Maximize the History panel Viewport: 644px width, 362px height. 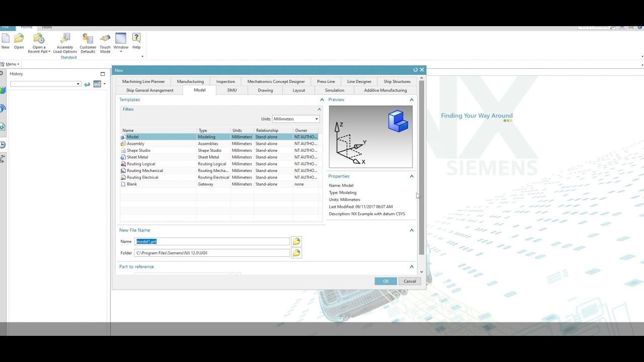pyautogui.click(x=103, y=74)
